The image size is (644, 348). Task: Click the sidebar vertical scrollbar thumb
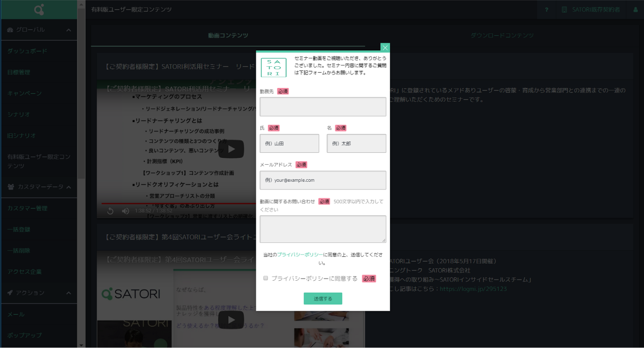click(x=81, y=93)
